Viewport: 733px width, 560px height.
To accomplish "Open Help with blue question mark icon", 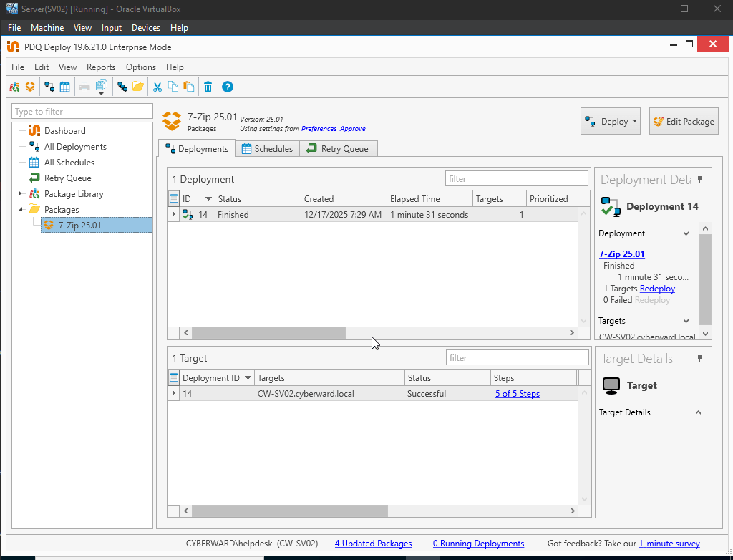I will click(228, 87).
